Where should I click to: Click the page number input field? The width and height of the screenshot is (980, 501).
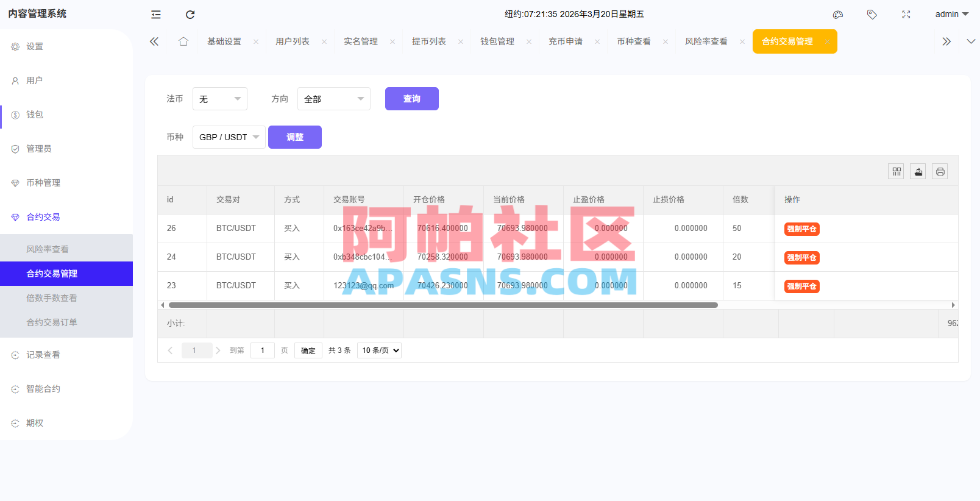tap(263, 350)
